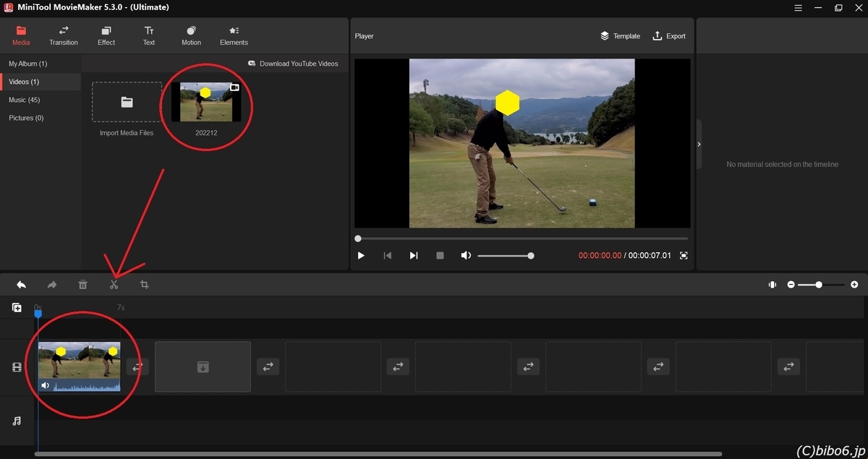
Task: Click the sixth transition slot icon
Action: (x=788, y=367)
